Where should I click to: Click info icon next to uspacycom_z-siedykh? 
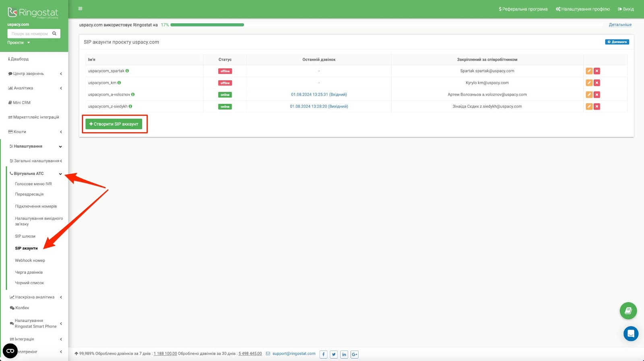(x=130, y=106)
